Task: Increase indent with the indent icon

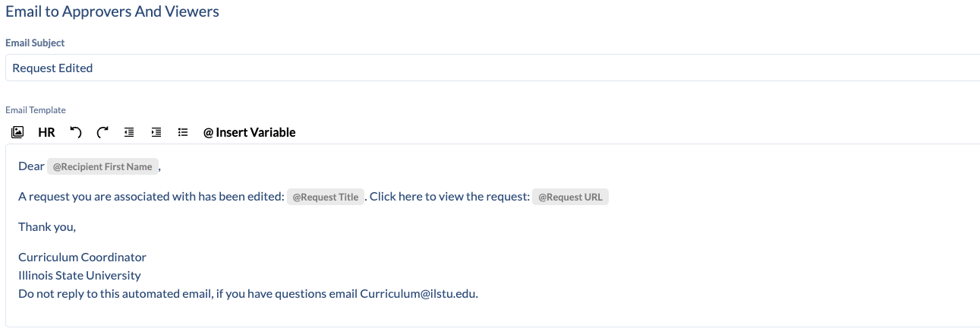Action: pos(156,132)
